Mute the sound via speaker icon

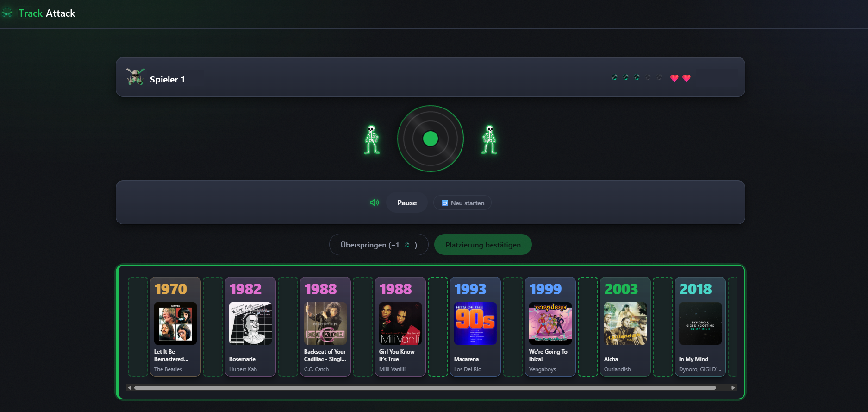[x=375, y=203]
